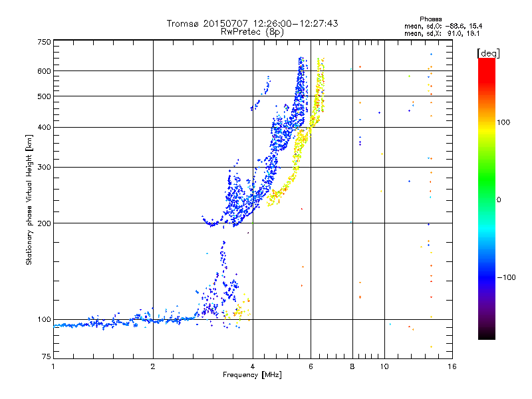Screen dimensions: 532x399
Task: Click the y-axis tick label '750'
Action: 44,42
